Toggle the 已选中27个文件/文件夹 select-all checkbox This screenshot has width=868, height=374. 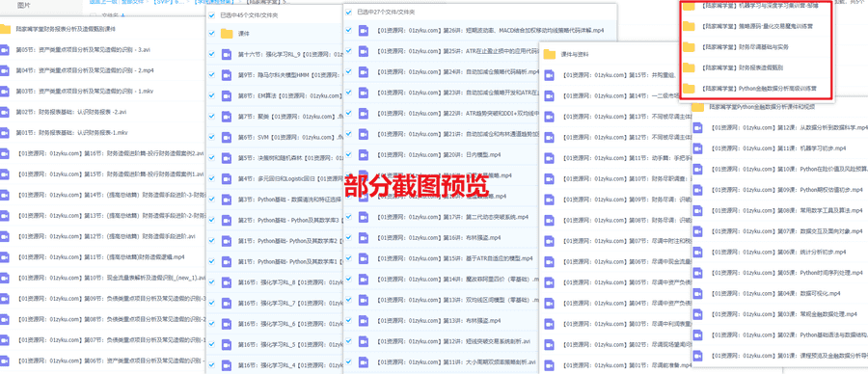click(349, 12)
